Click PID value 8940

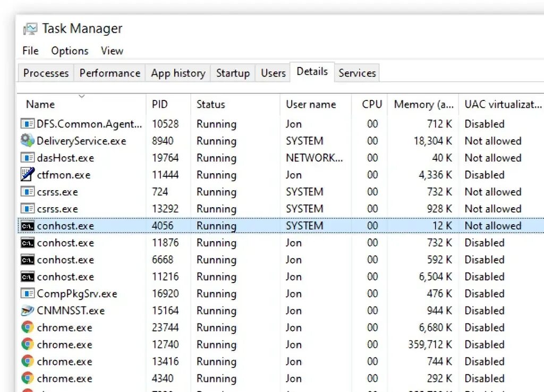[x=163, y=141]
